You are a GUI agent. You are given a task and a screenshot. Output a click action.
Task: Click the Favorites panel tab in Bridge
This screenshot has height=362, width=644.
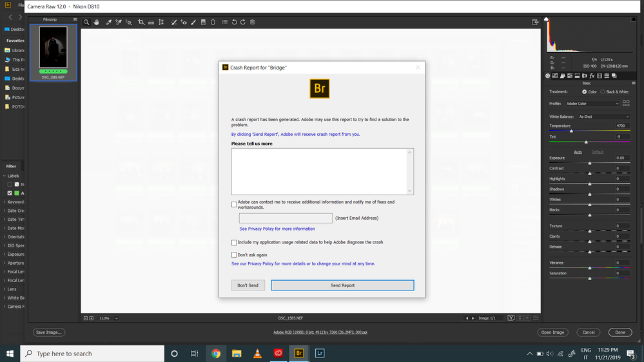15,41
